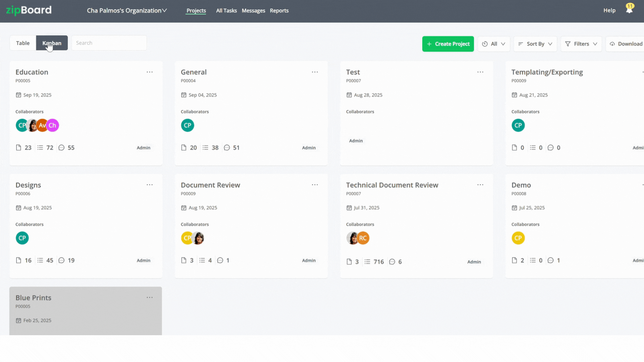Switch to Kanban view

[52, 43]
